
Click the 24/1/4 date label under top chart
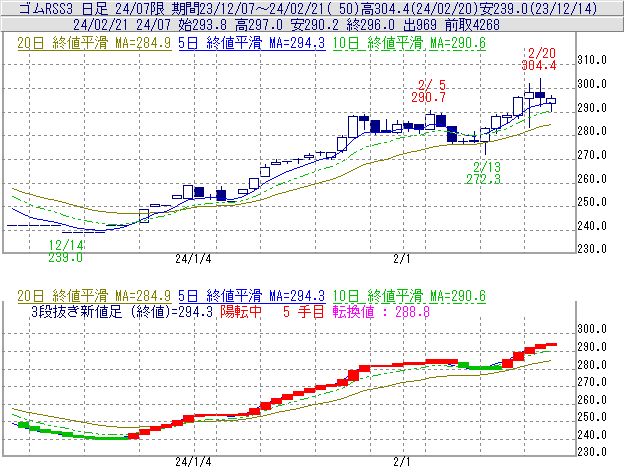coord(193,259)
